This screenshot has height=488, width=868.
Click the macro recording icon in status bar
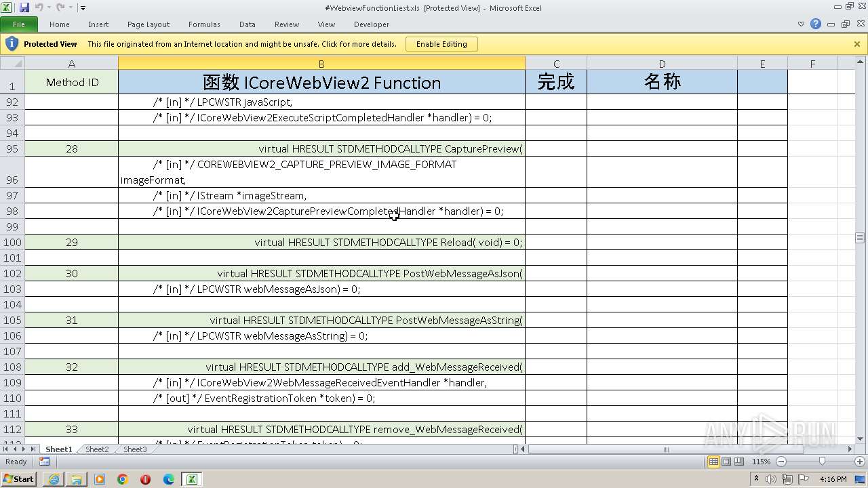(44, 462)
